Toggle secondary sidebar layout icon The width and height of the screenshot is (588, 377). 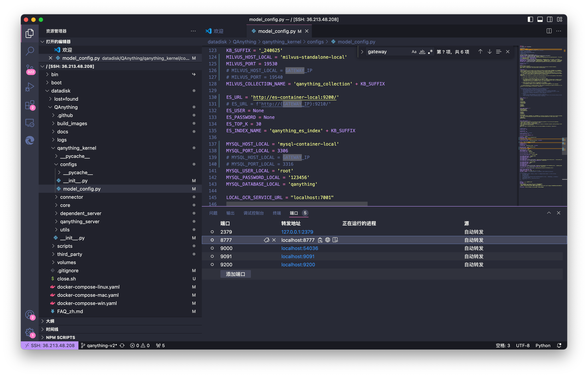tap(550, 19)
